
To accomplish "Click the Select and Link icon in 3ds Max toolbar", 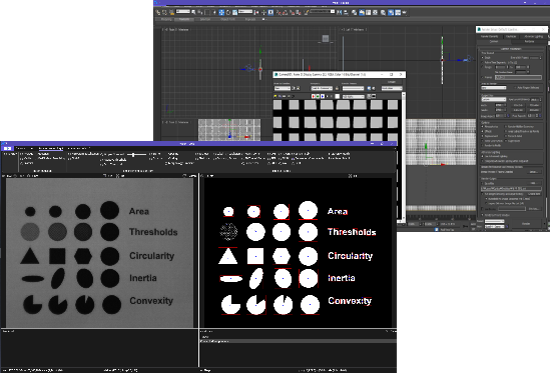I will (158, 12).
